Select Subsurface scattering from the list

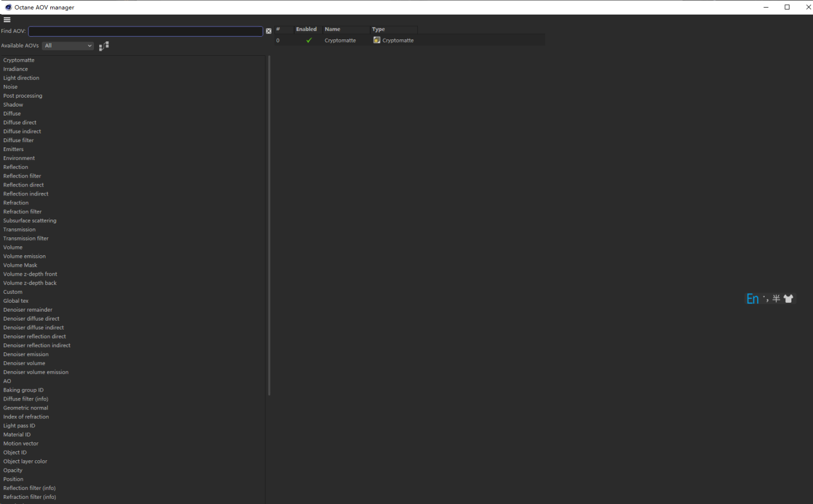click(30, 221)
